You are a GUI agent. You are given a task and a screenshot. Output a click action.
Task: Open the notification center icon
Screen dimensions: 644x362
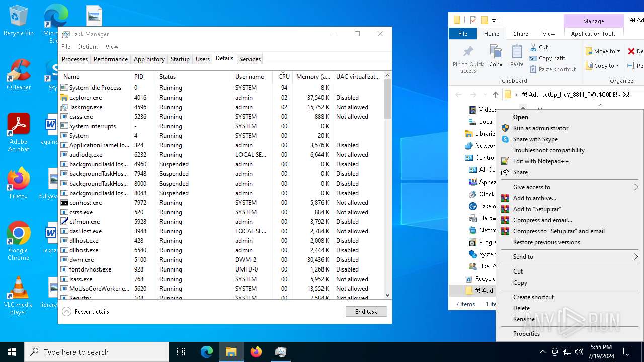[627, 352]
